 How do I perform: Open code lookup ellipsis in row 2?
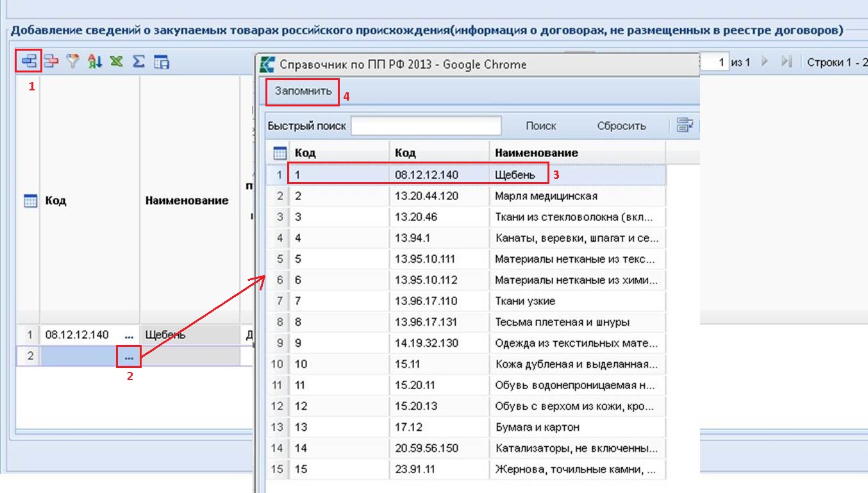click(129, 356)
